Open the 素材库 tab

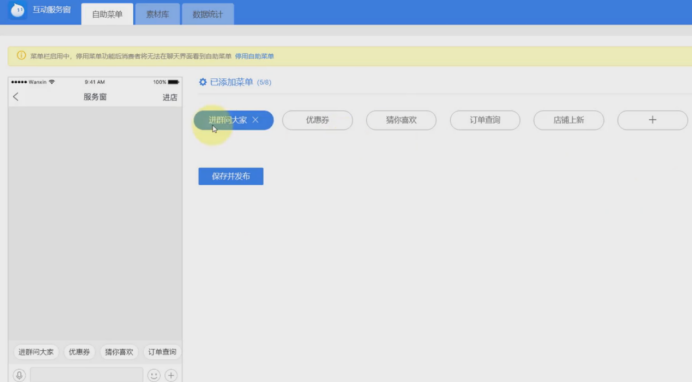(x=158, y=14)
